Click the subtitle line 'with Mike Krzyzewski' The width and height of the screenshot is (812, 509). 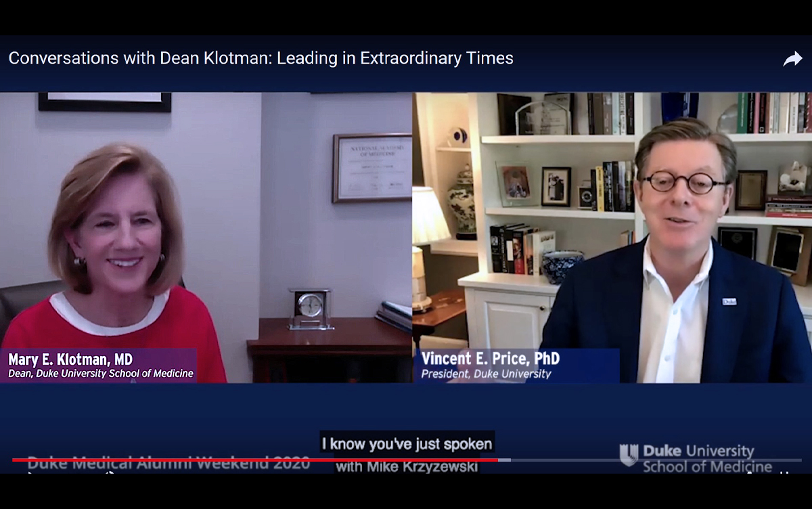tap(407, 466)
